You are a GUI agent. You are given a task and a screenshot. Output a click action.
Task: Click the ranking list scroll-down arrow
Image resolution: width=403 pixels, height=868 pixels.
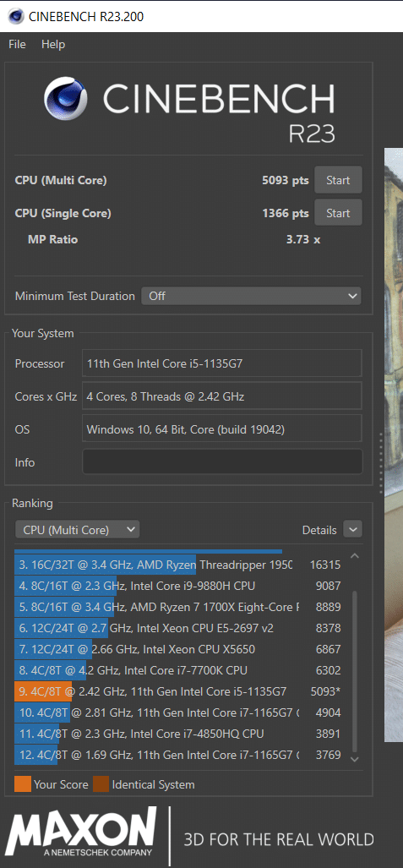355,760
